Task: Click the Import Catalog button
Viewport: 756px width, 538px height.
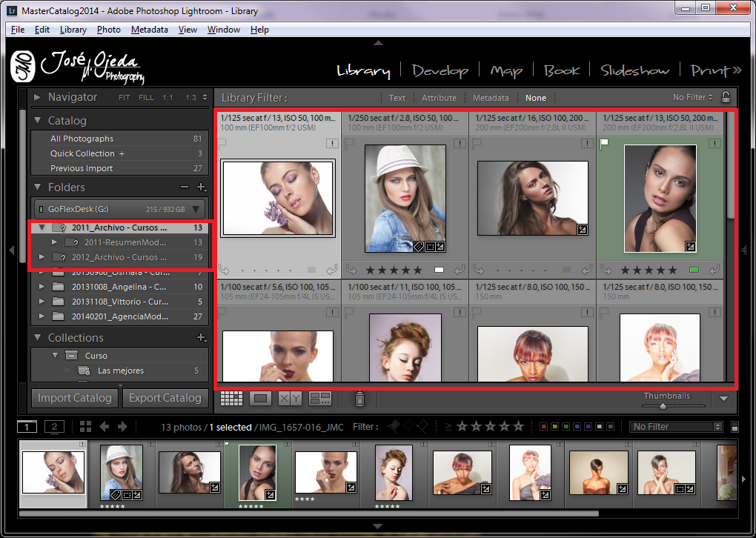Action: click(x=75, y=398)
